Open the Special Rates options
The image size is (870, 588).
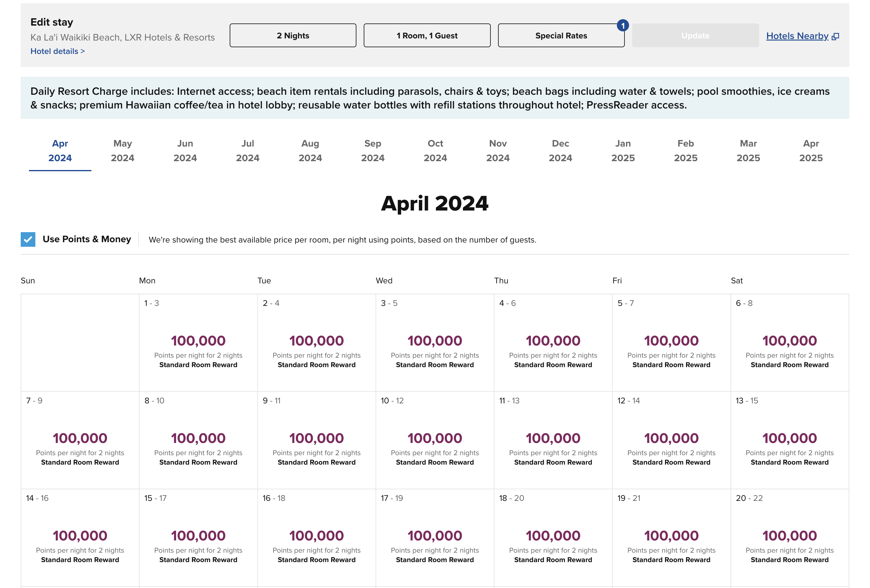(x=561, y=36)
